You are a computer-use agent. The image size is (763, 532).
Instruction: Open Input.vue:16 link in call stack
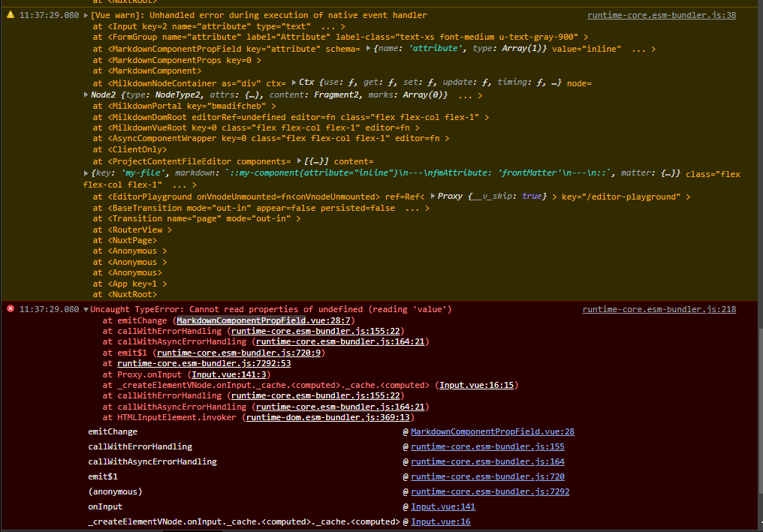440,521
